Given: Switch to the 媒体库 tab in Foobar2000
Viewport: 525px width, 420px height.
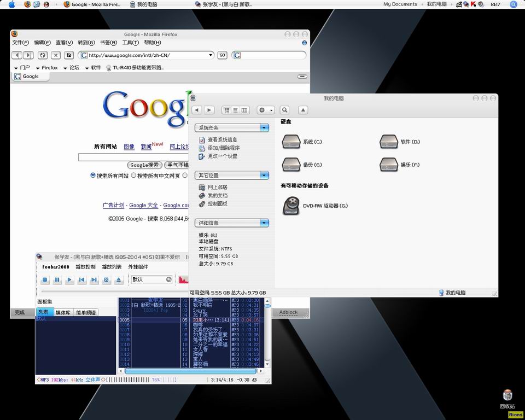Looking at the screenshot, I should (x=63, y=313).
